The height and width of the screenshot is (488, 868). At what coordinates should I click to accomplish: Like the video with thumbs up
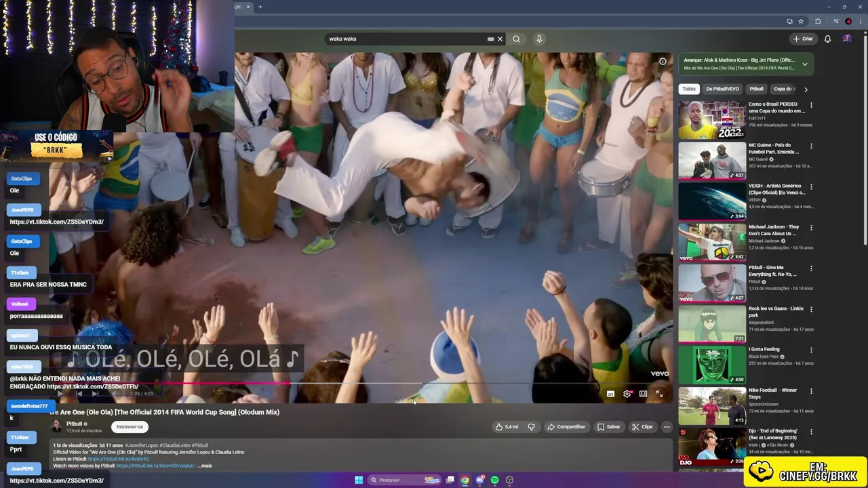click(507, 427)
